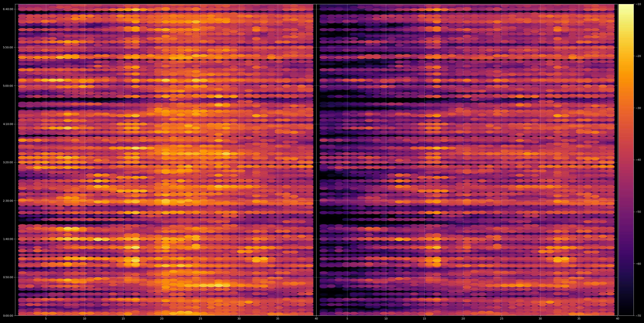Click the 0:50:00 time axis label

pyautogui.click(x=8, y=277)
